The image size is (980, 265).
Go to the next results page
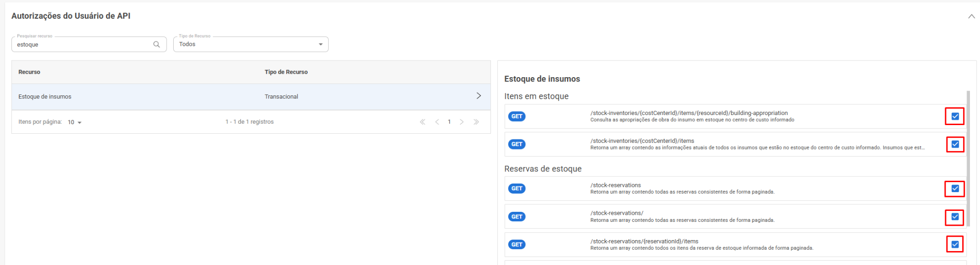[x=462, y=122]
